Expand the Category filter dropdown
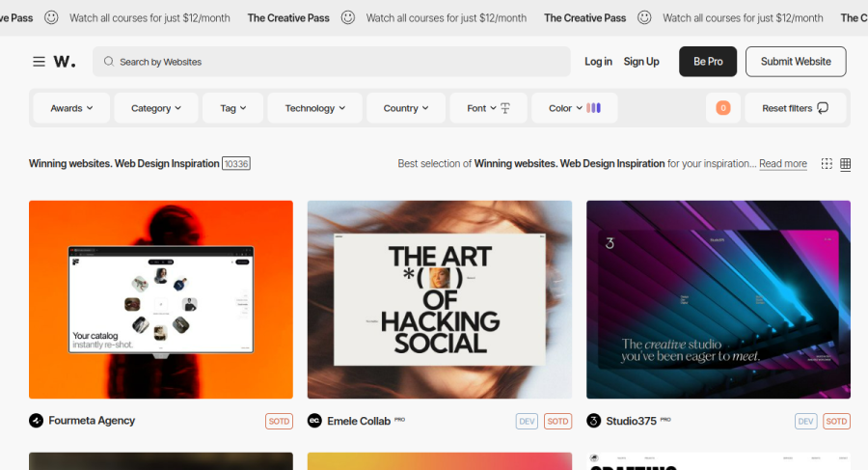 tap(156, 108)
